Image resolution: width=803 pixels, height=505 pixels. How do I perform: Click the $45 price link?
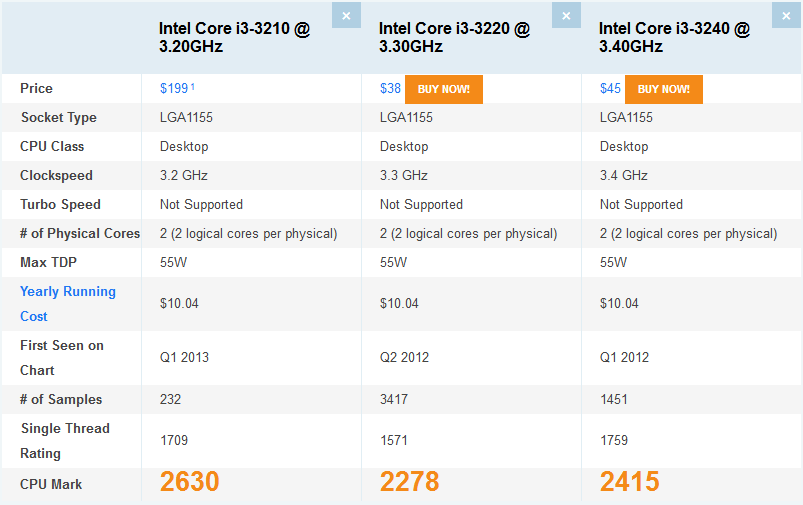[610, 89]
